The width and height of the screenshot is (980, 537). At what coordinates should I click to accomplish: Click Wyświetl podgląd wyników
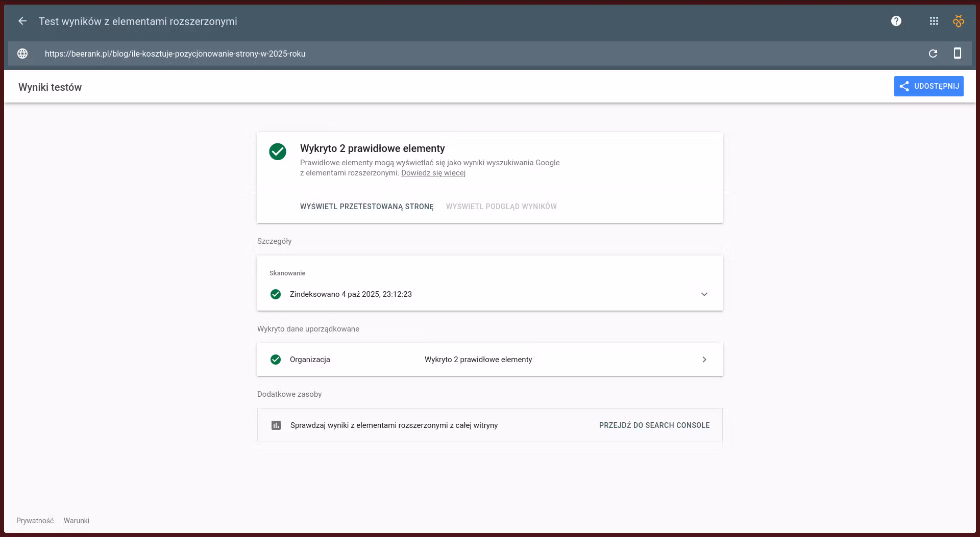tap(501, 207)
